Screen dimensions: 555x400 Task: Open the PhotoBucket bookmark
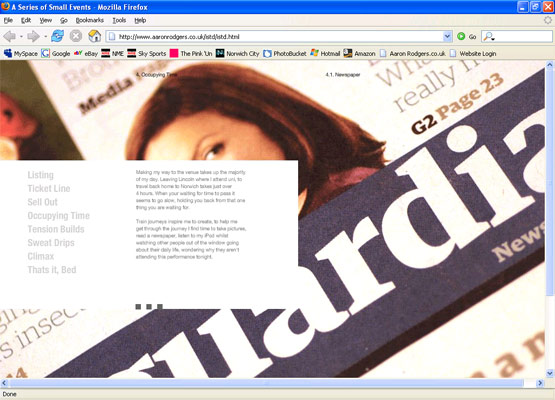(285, 53)
